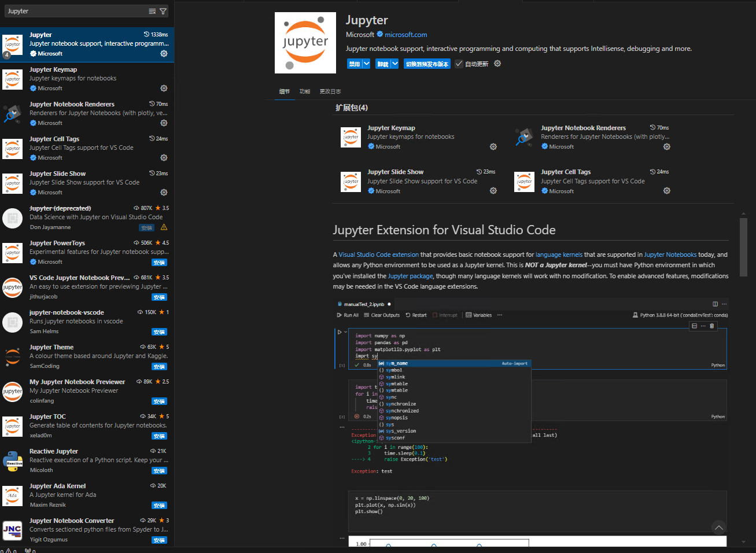Click Jupyter TOC extension logo
Screen dimensions: 756x553
pyautogui.click(x=13, y=426)
